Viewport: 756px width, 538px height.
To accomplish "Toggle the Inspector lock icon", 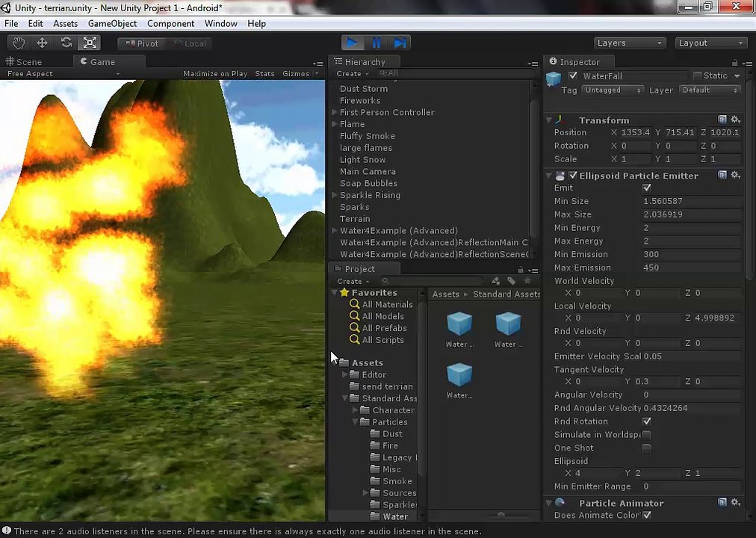I will 734,63.
